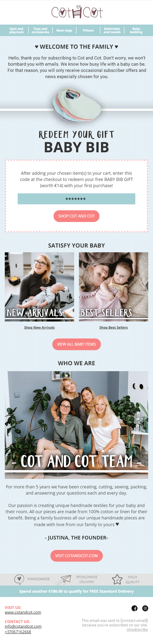The image size is (153, 644).
Task: Click the High Quality star icon
Action: coord(117,579)
